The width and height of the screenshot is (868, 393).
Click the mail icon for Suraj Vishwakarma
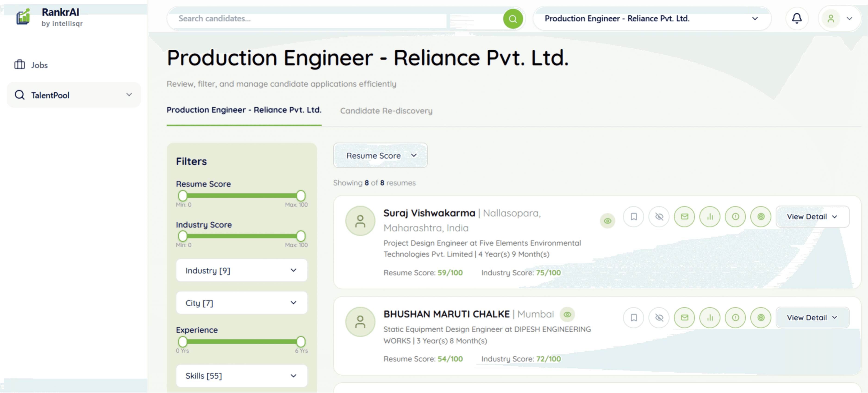click(x=684, y=217)
